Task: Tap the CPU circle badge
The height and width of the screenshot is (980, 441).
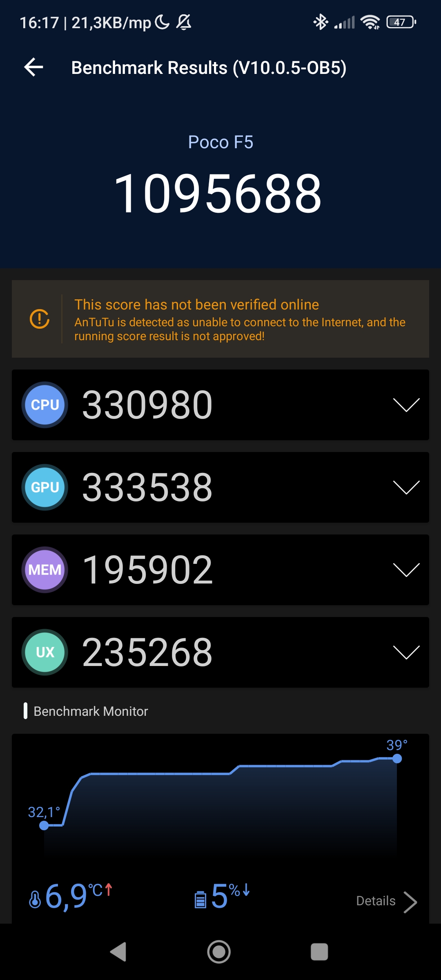Action: 45,405
